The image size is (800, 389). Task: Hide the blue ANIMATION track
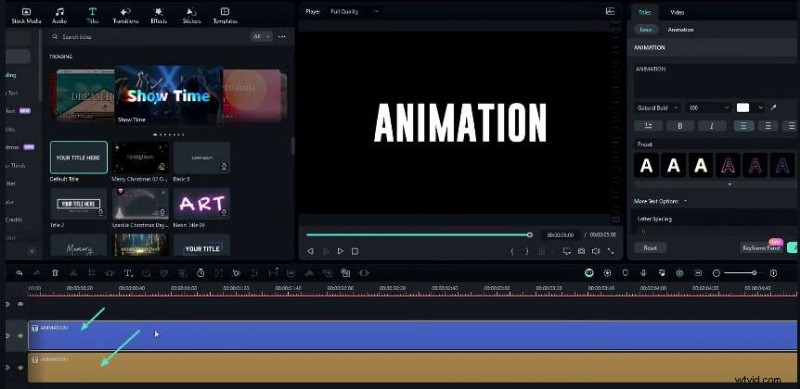click(x=20, y=335)
